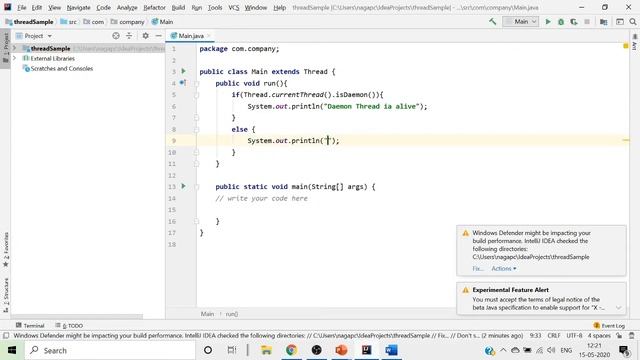Screen dimensions: 640x360
Task: Open the Project view selector dropdown
Action: [34, 36]
